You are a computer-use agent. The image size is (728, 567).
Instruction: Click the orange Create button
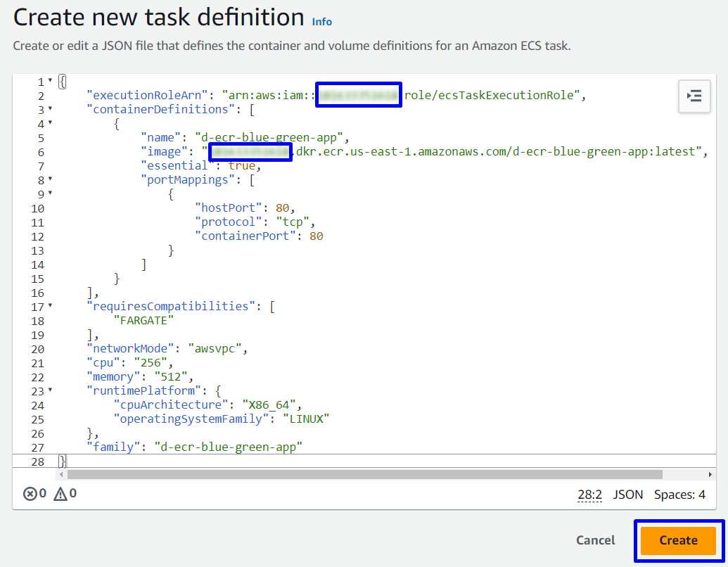678,540
